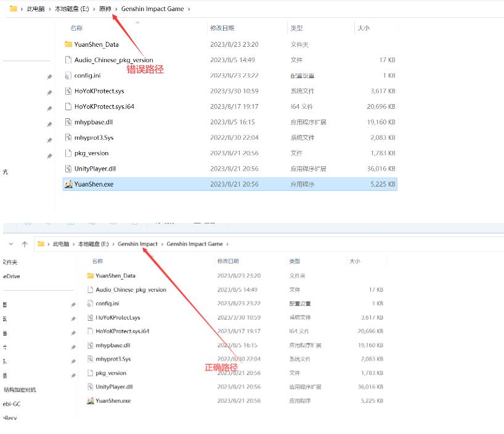The height and width of the screenshot is (434, 504).
Task: Click YuanShen.exe app icon in bottom window
Action: click(91, 401)
